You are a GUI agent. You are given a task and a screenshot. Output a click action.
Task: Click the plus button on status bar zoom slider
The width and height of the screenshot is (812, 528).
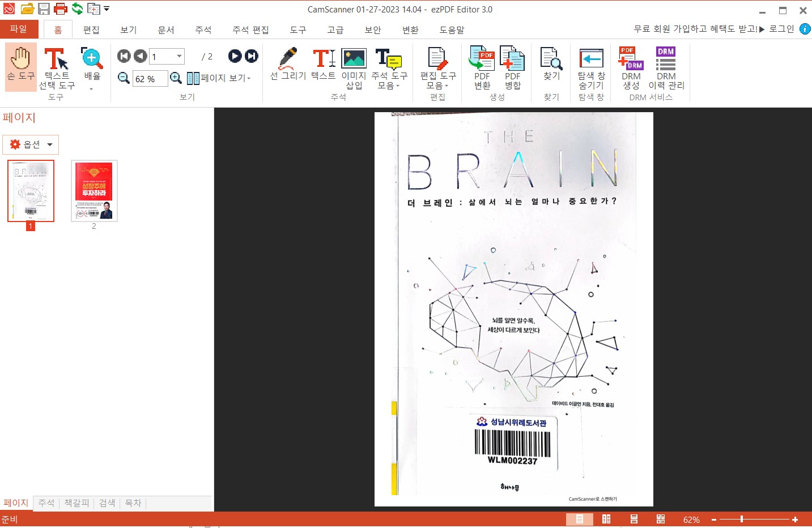pos(795,520)
